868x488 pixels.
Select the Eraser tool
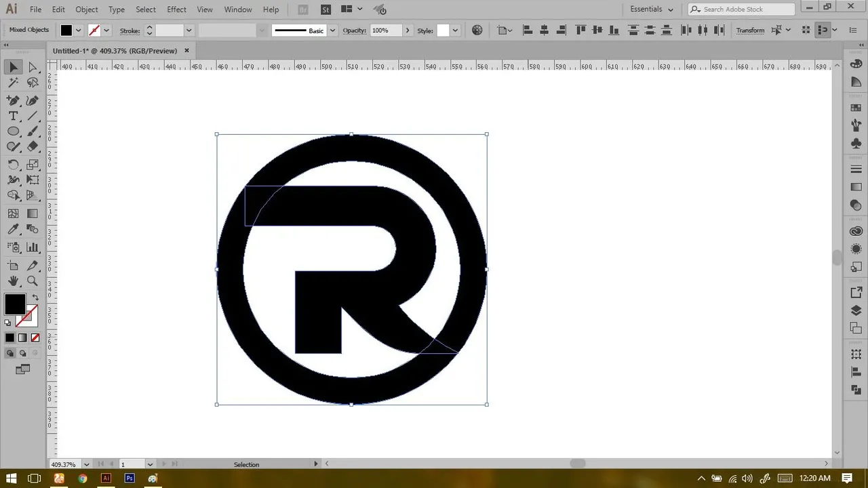(33, 146)
